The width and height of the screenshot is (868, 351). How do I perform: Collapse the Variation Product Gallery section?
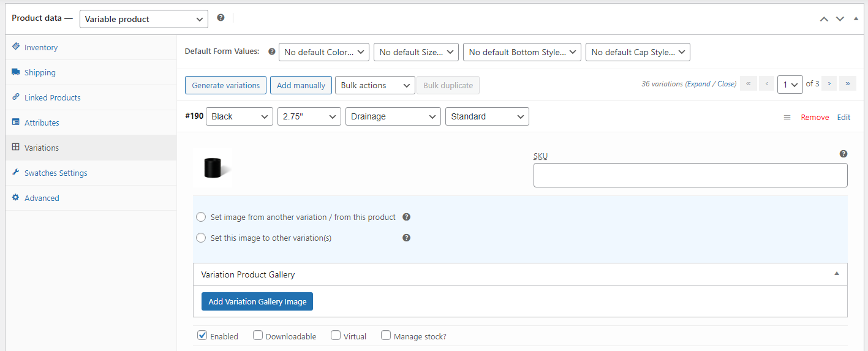[x=837, y=274]
